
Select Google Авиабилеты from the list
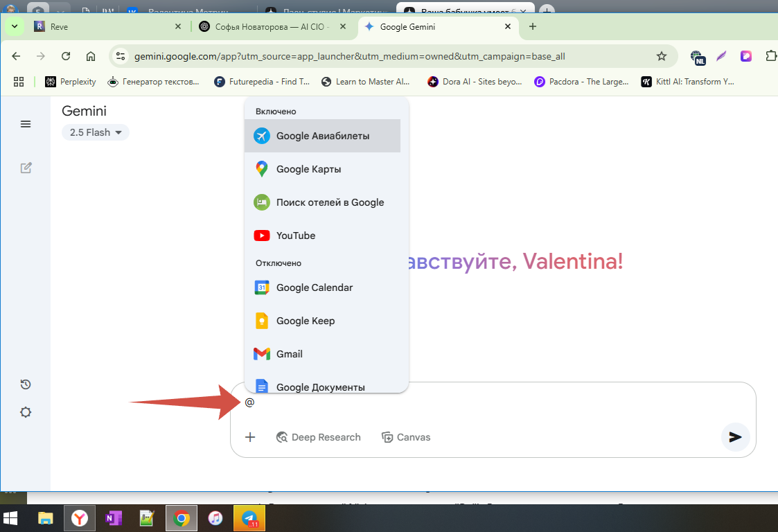(x=323, y=136)
